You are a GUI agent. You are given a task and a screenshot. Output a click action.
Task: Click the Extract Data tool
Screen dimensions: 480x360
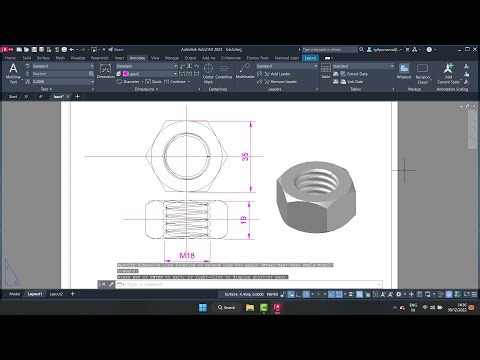pos(354,74)
